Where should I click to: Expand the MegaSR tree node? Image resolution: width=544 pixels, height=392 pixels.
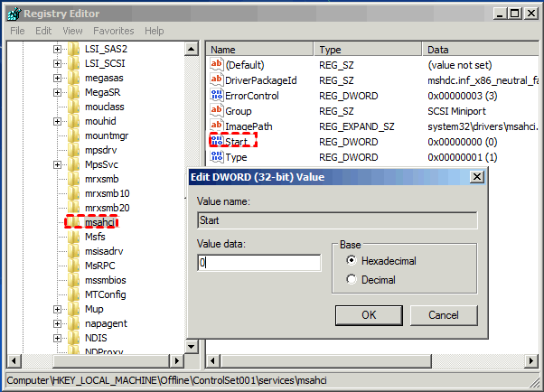(x=57, y=93)
